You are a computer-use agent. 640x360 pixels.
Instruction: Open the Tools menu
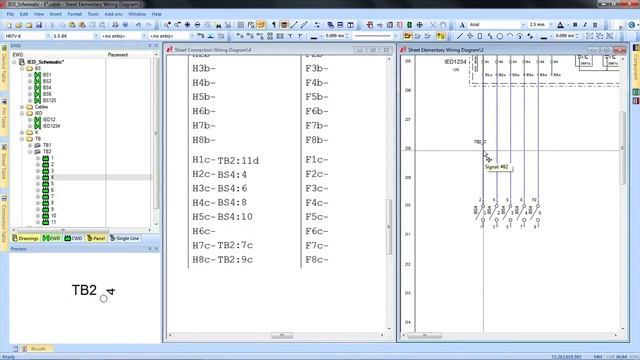click(93, 14)
